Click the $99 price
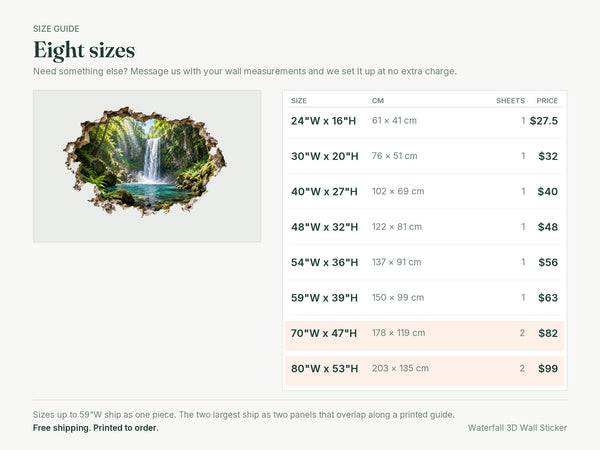 [x=548, y=368]
